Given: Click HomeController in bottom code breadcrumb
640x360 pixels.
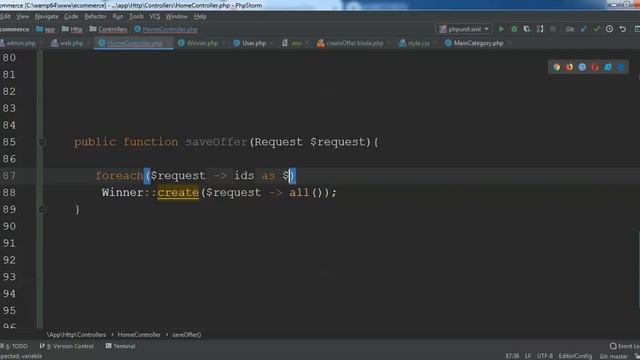Looking at the screenshot, I should coord(139,335).
